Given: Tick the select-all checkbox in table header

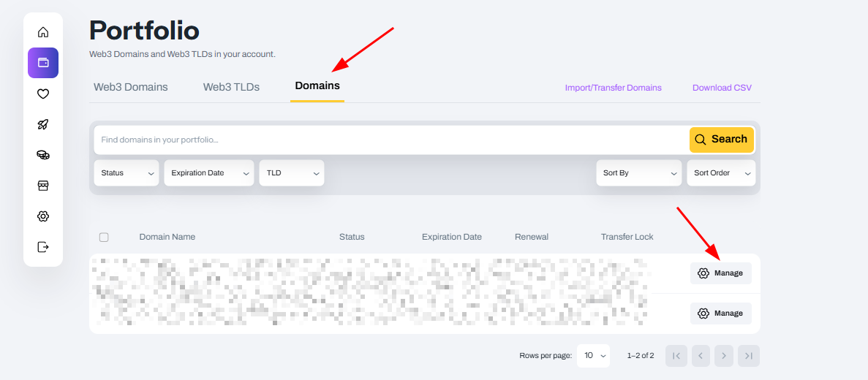Looking at the screenshot, I should click(x=104, y=237).
